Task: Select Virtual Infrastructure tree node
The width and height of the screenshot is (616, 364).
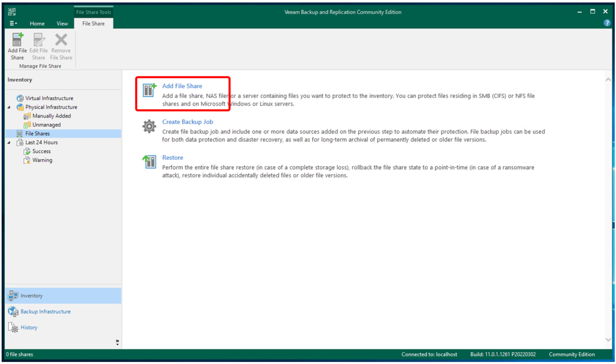Action: [x=49, y=98]
